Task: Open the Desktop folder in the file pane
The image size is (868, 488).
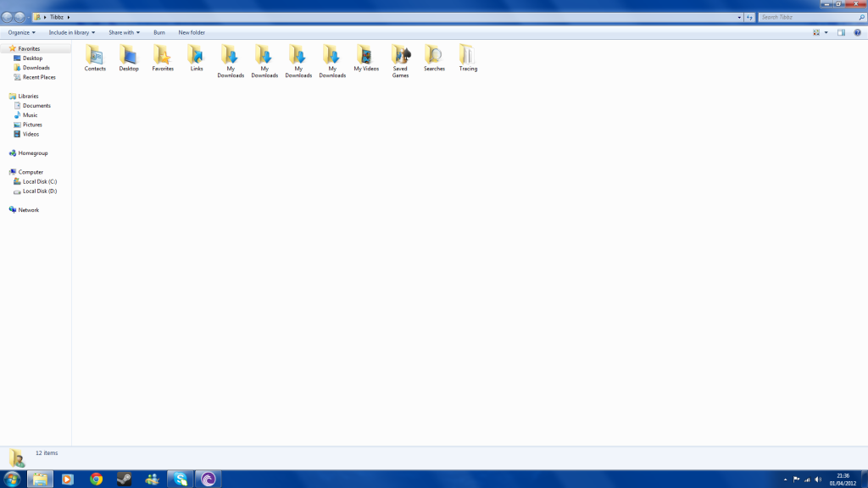Action: point(129,58)
